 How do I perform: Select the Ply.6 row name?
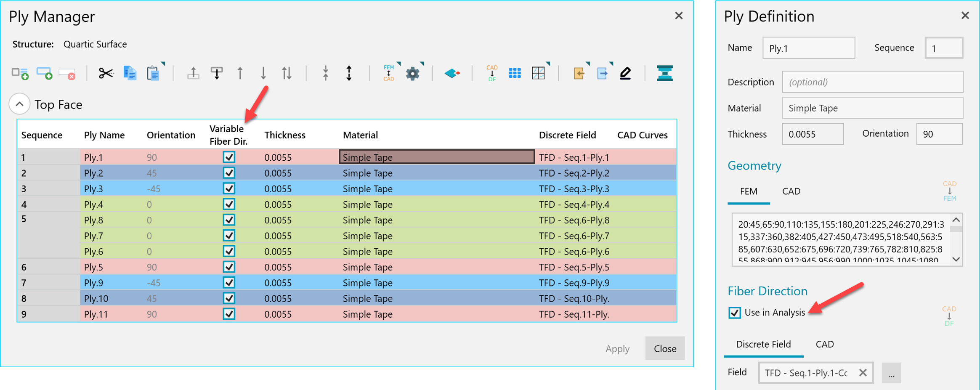click(93, 251)
